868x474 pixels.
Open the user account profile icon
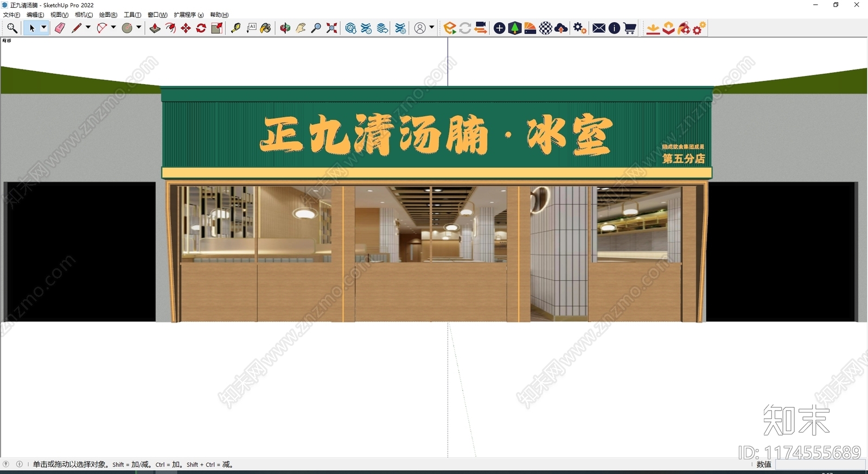[420, 28]
